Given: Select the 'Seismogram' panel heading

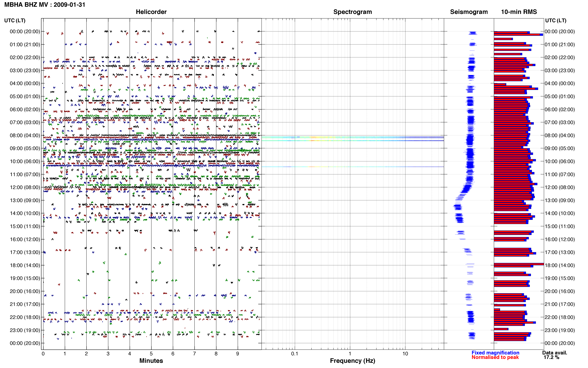Looking at the screenshot, I should 469,12.
